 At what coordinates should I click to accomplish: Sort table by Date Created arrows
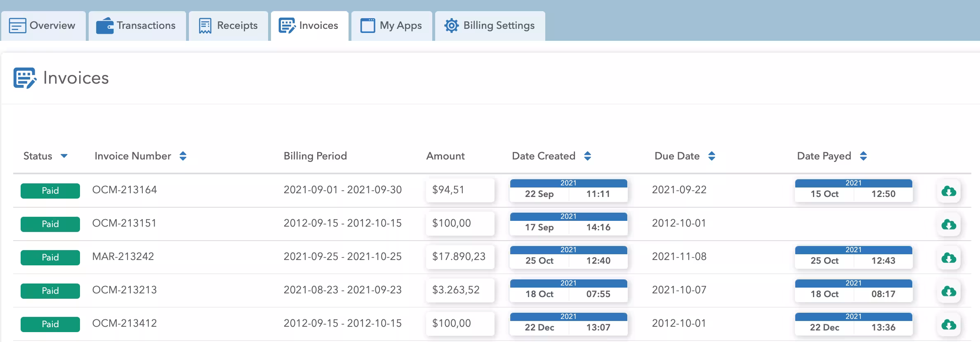[x=588, y=156]
